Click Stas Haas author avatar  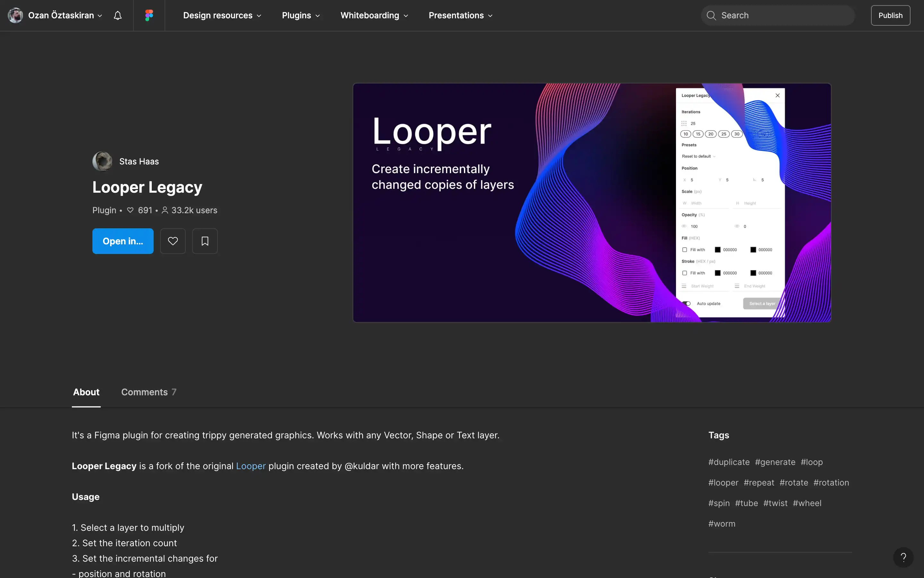[102, 161]
